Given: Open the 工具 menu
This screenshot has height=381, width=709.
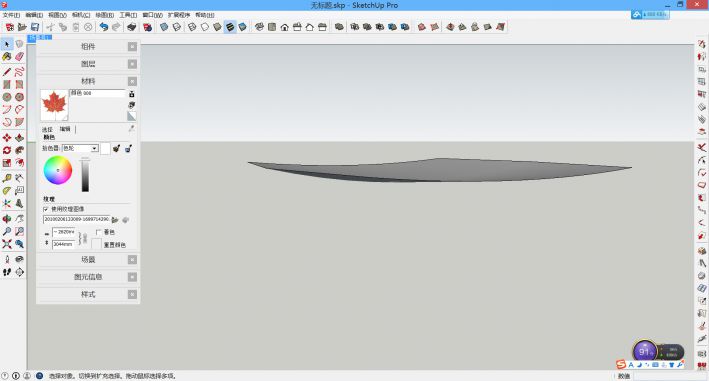Looking at the screenshot, I should [x=128, y=15].
